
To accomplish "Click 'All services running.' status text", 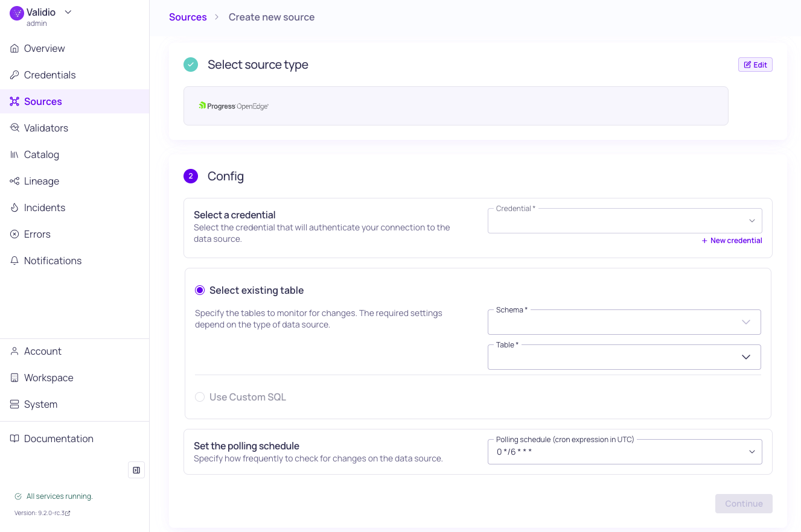I will [59, 496].
